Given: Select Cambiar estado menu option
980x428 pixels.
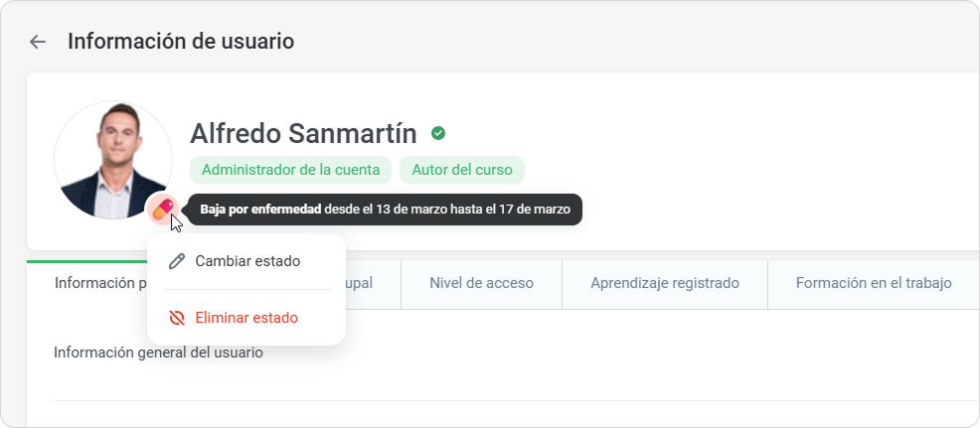Looking at the screenshot, I should coord(246,261).
